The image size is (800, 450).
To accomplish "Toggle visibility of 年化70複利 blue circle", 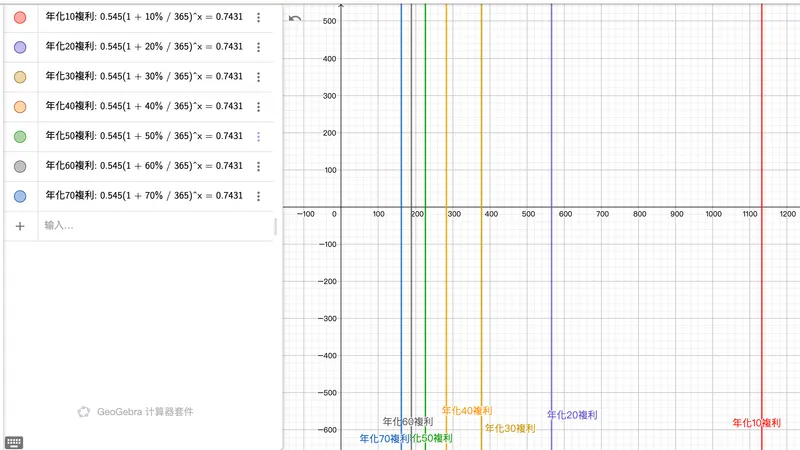I will [x=20, y=196].
